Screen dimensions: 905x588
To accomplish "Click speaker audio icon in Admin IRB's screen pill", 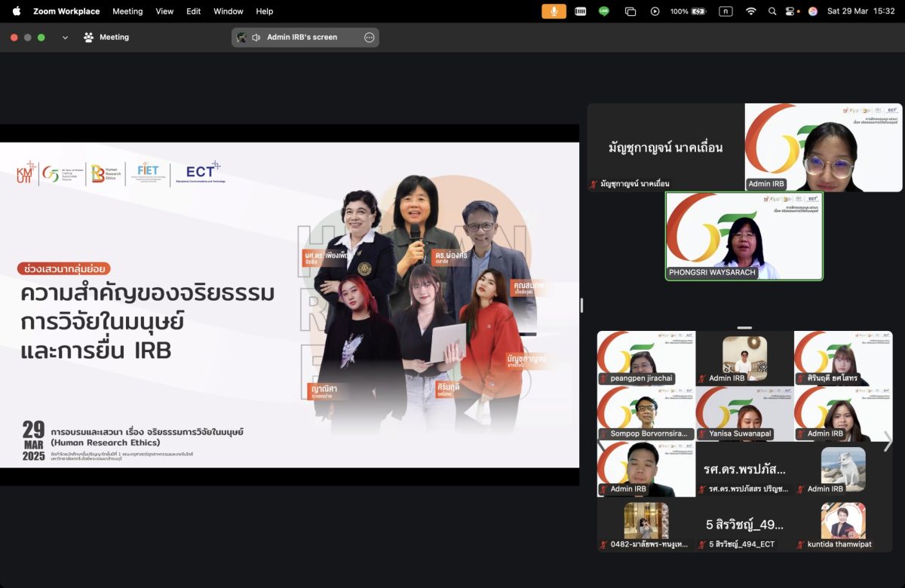I will click(x=256, y=38).
